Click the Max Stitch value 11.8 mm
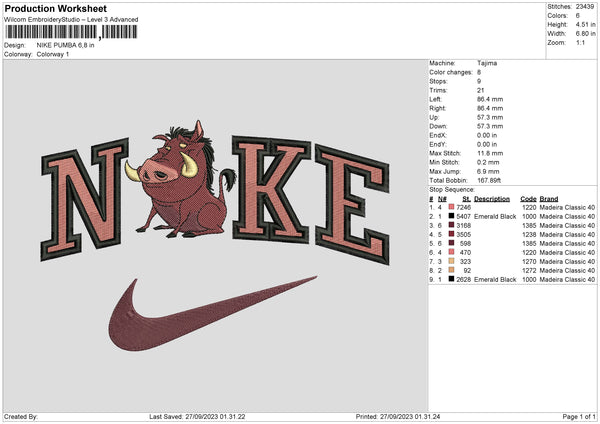This screenshot has width=600, height=424. tap(490, 153)
